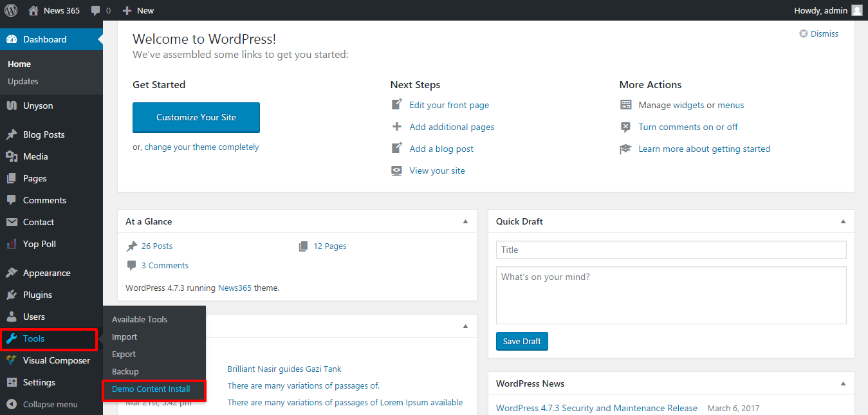868x415 pixels.
Task: Open the WordPress logo menu
Action: (11, 10)
